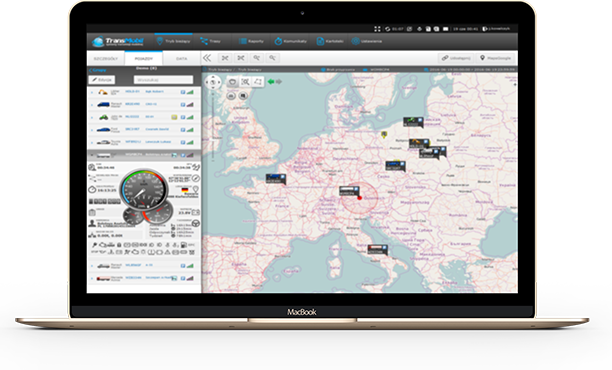The width and height of the screenshot is (612, 370).
Task: Open the Trasy menu tab
Action: pyautogui.click(x=210, y=41)
